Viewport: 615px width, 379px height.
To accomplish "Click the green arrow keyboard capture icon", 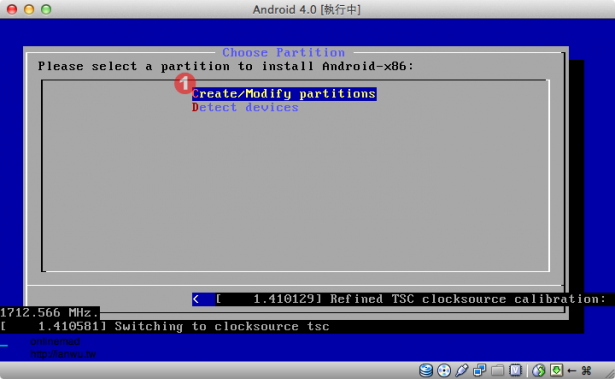I will [556, 370].
